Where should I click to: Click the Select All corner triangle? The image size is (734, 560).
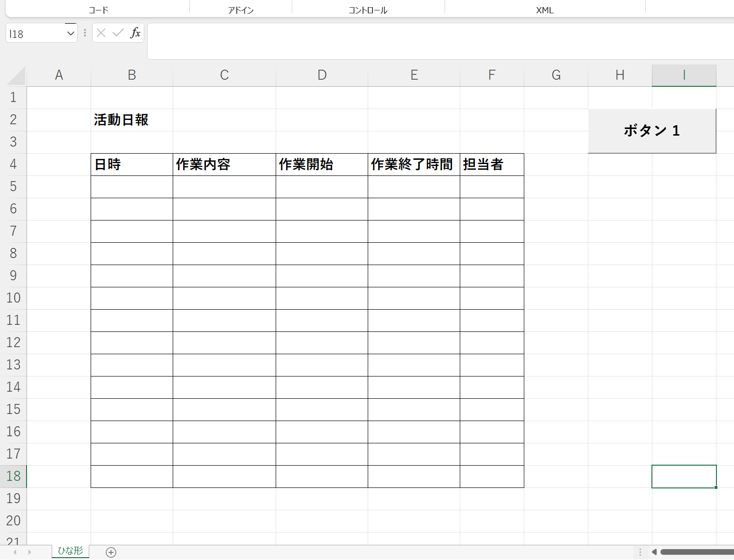click(17, 76)
